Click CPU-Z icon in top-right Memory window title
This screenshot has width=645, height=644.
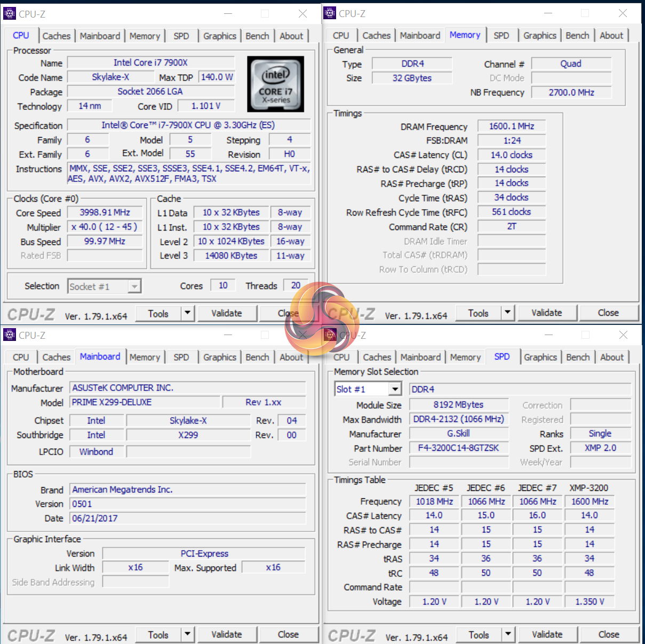[330, 13]
